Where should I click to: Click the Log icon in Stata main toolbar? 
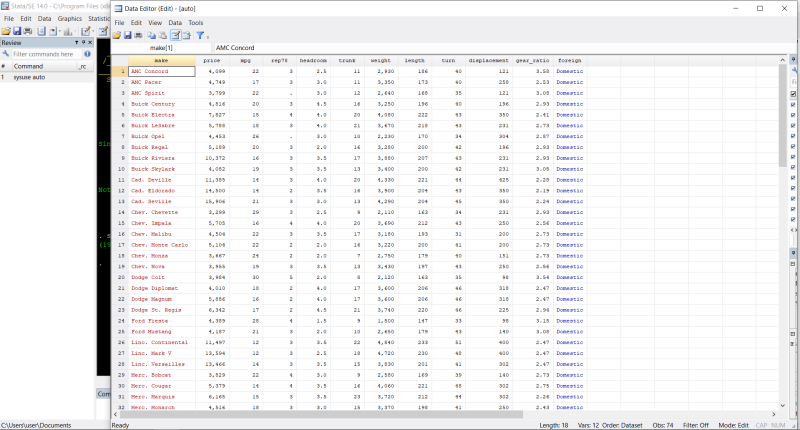(41, 32)
